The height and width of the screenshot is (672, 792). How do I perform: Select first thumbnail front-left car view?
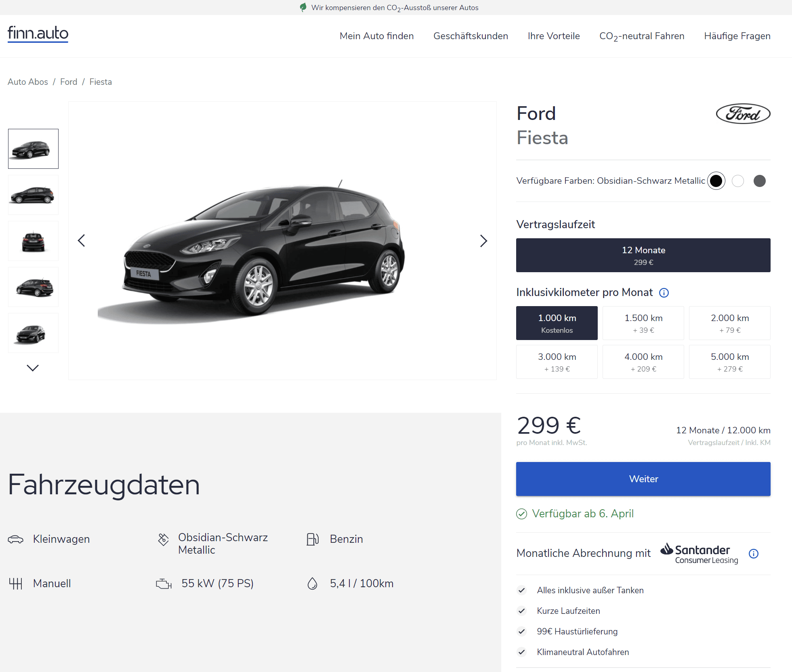[x=33, y=149]
